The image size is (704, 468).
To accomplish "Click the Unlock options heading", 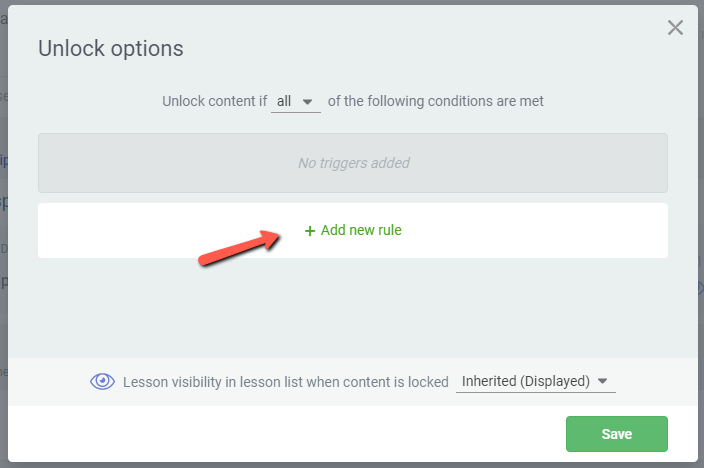I will [111, 48].
